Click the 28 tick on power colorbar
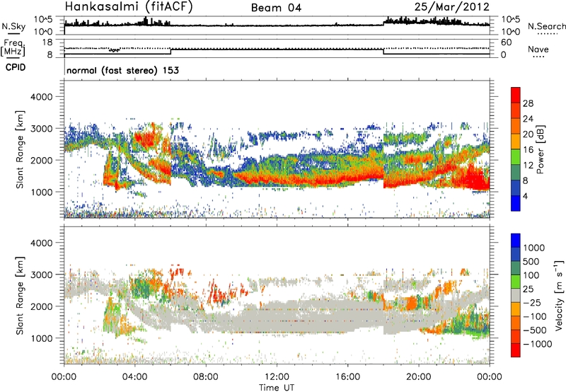Viewport: 566px width, 392px height. 528,103
